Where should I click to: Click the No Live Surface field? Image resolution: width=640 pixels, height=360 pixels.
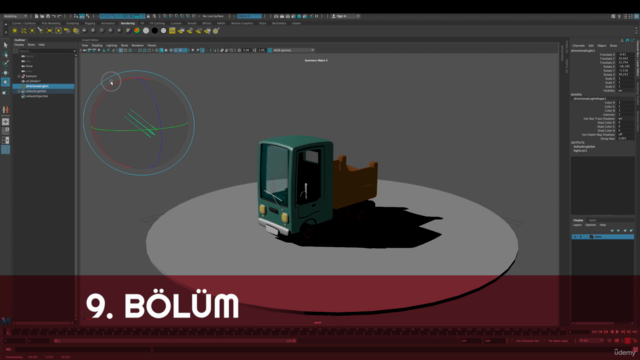(x=213, y=16)
